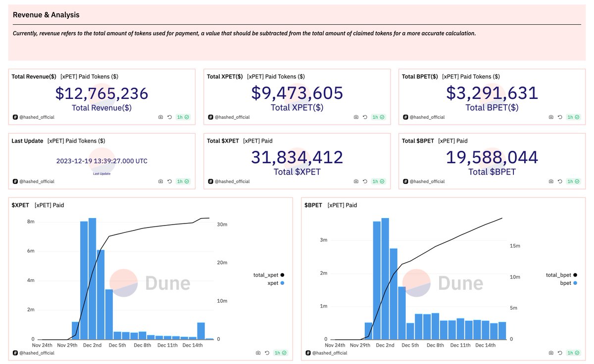Click the hash avatar icon under $XPET chart

[15, 353]
